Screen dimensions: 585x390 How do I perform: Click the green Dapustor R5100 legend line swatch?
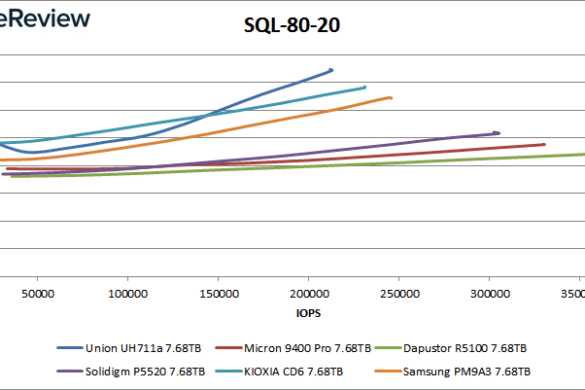tap(387, 348)
